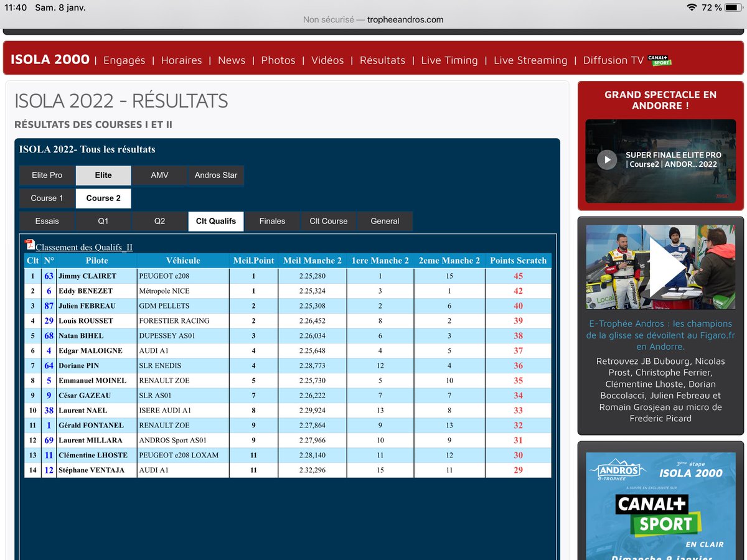The width and height of the screenshot is (747, 560).
Task: Tap the Canal+ Sport logo in navigation bar
Action: [x=659, y=60]
